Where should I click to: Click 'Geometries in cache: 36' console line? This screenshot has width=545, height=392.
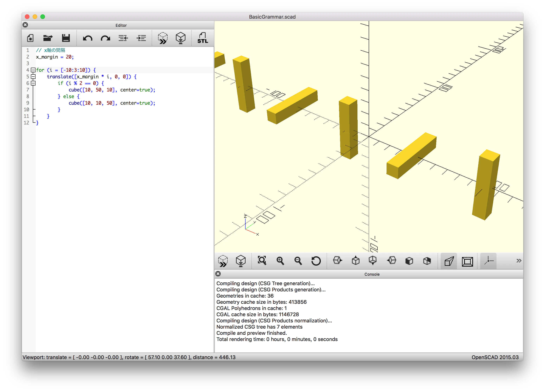[x=245, y=296]
